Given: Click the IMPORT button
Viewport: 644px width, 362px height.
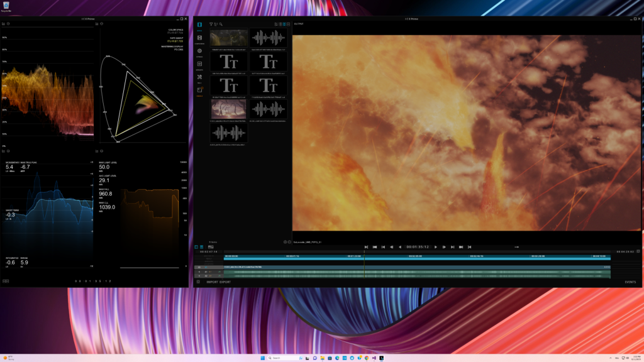Looking at the screenshot, I should (212, 282).
